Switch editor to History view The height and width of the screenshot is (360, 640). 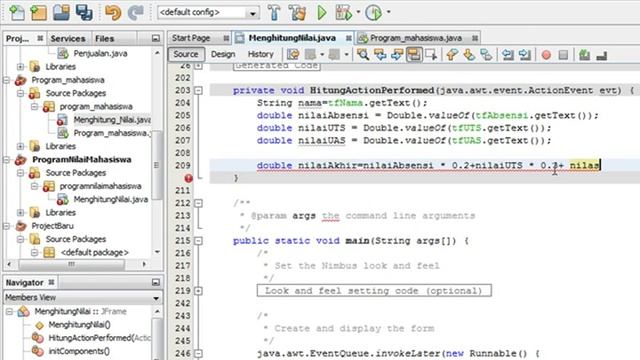[260, 54]
